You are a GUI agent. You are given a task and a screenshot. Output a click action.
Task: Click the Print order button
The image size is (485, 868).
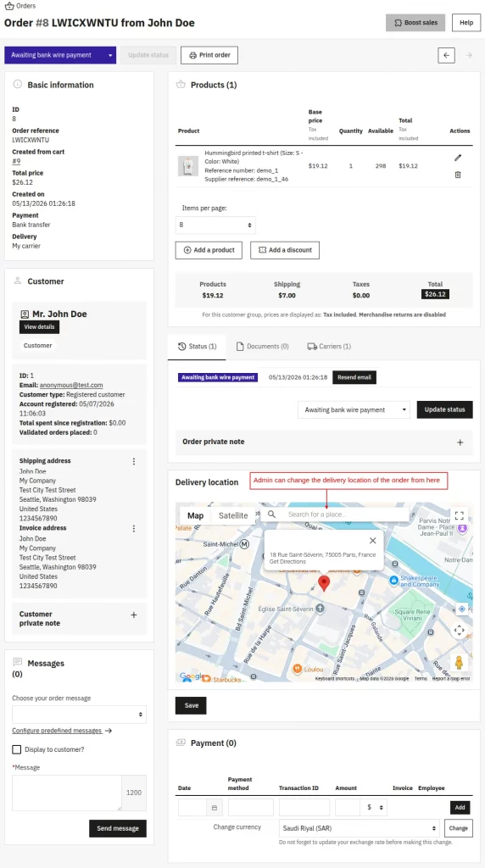pos(209,55)
